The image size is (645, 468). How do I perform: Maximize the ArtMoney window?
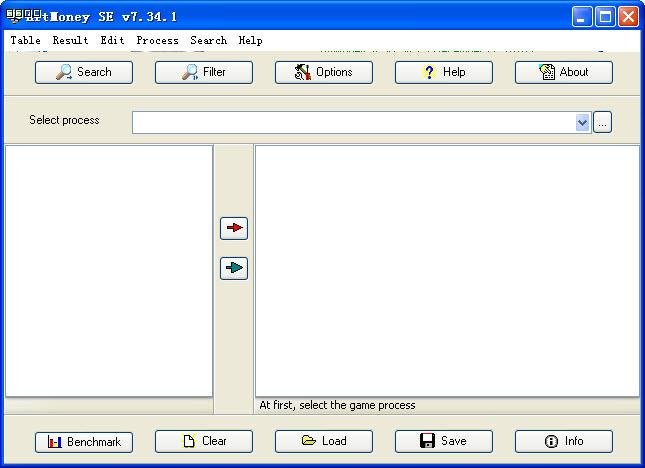pyautogui.click(x=606, y=17)
